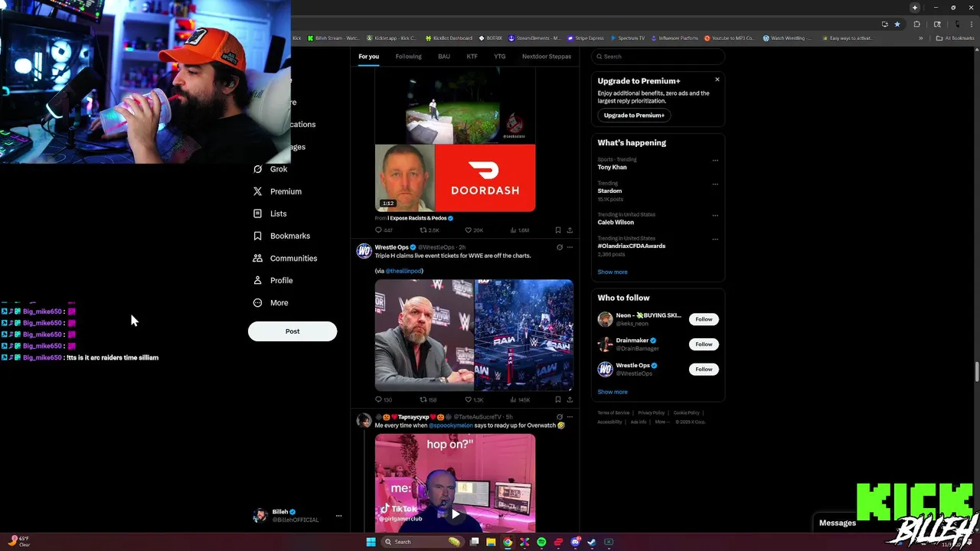Switch to the YTG tab
Viewport: 980px width, 551px height.
[499, 57]
